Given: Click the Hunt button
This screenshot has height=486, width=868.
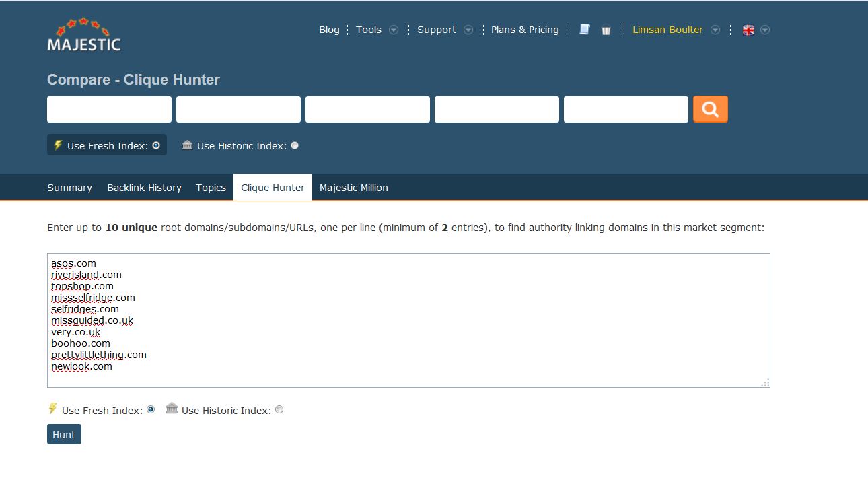Looking at the screenshot, I should tap(64, 434).
